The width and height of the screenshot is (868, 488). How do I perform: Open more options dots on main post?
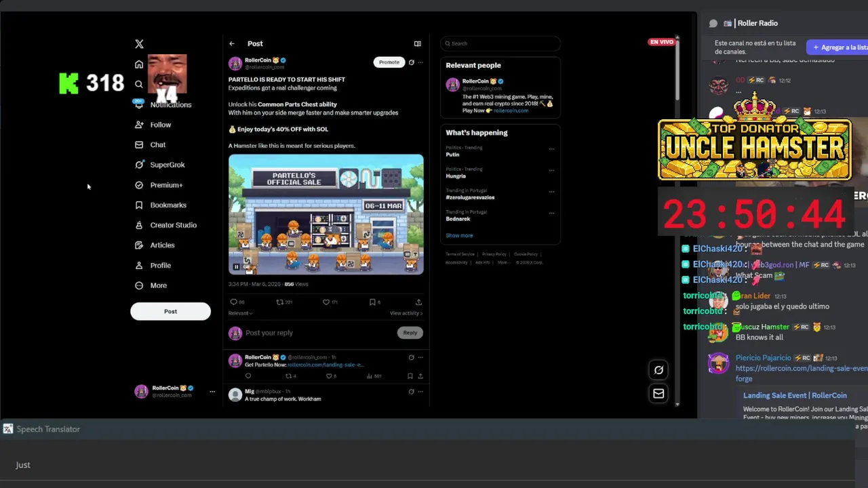pyautogui.click(x=420, y=62)
